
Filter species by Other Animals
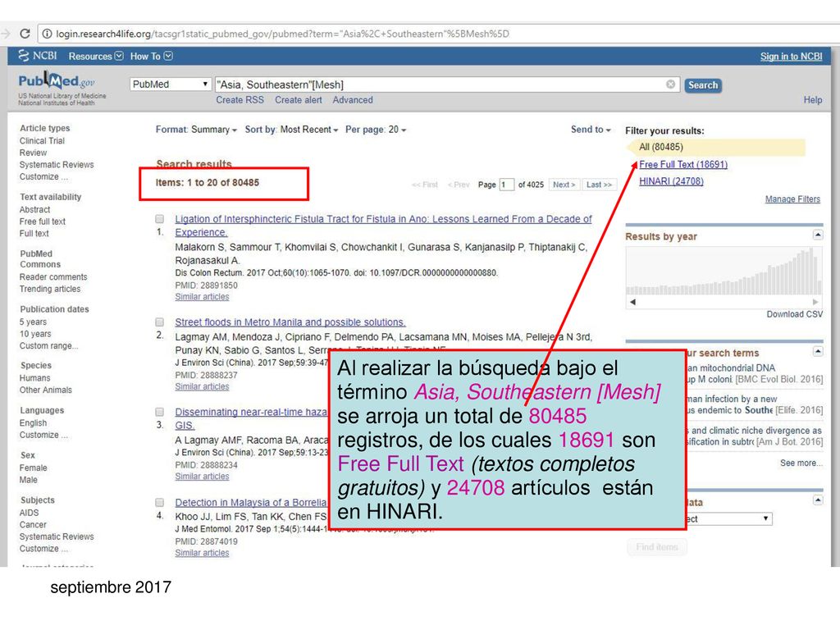coord(46,390)
